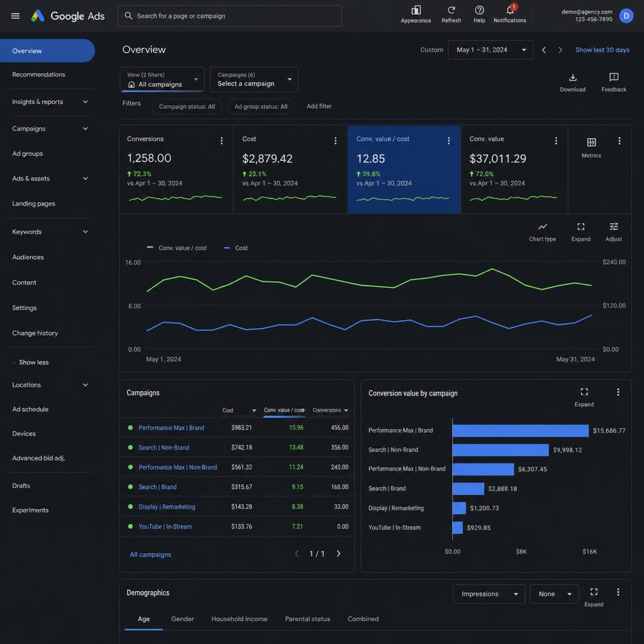Open Recommendations in the sidebar

38,74
